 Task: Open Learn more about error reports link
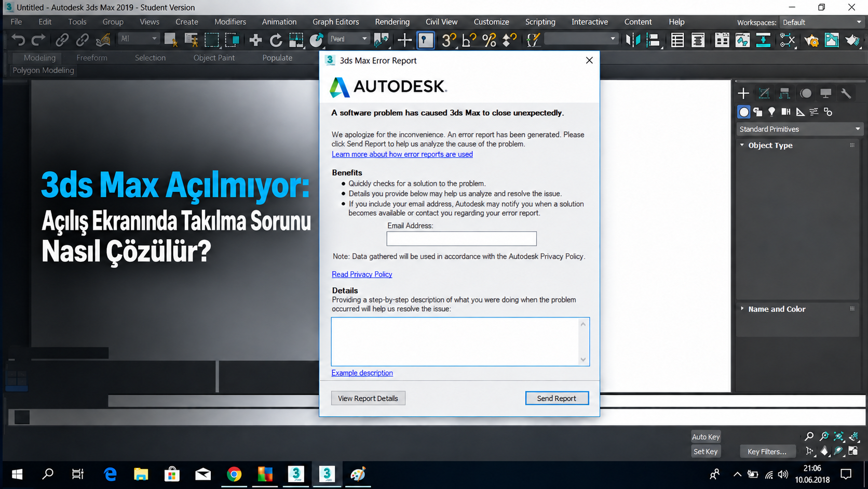[402, 154]
